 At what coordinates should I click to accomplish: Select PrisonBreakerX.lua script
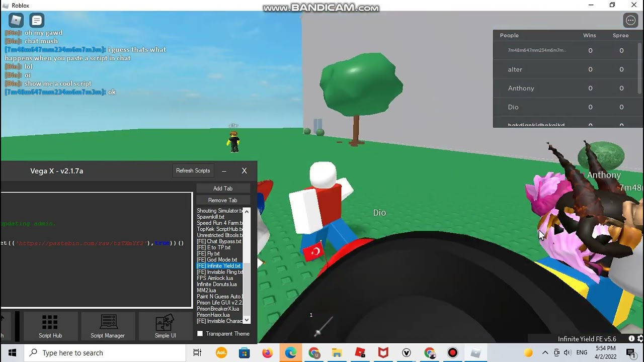click(219, 309)
